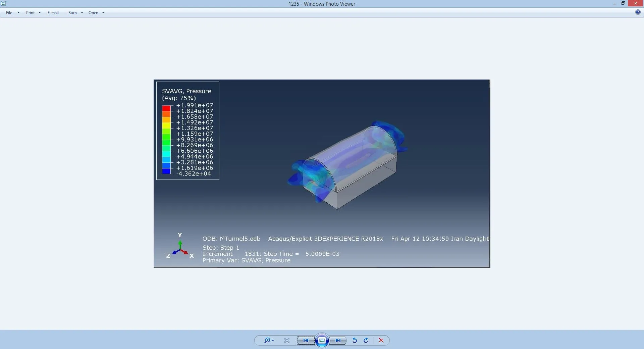Go to the previous photo
The image size is (644, 349).
306,340
